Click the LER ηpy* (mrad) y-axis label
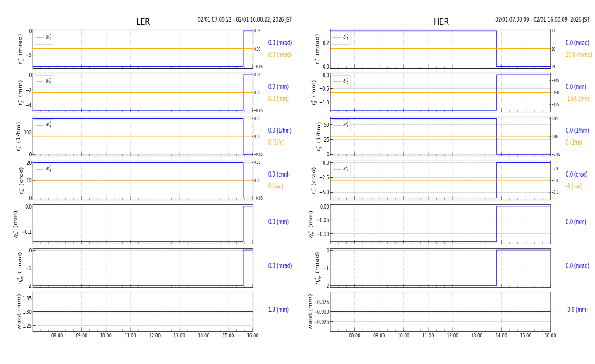The height and width of the screenshot is (364, 595). point(20,268)
